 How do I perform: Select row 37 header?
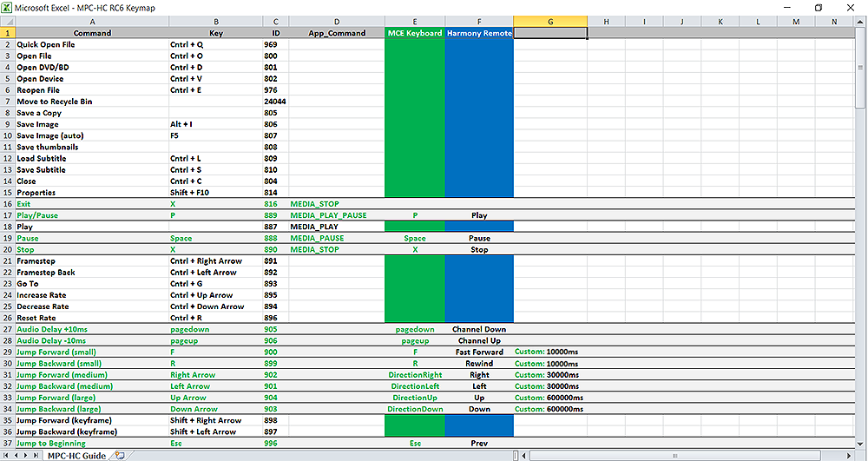click(x=7, y=444)
